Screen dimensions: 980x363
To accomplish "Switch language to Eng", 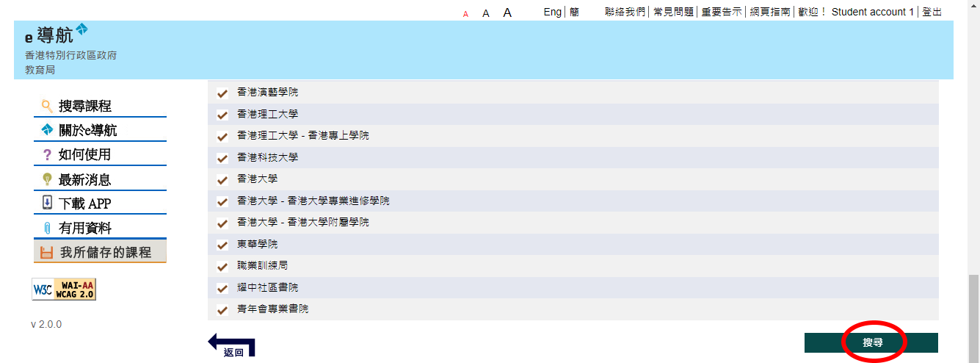I will coord(553,12).
